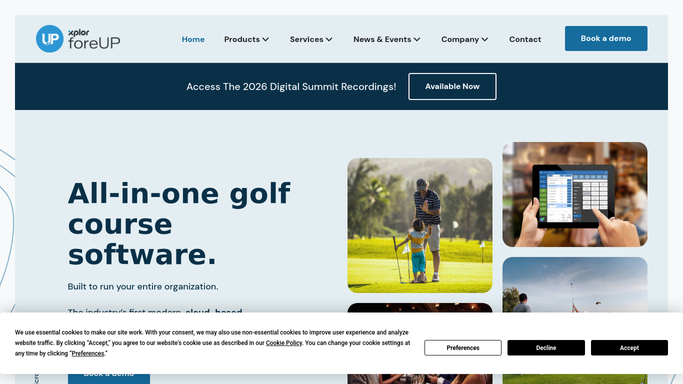Open the Home menu item
Image resolution: width=683 pixels, height=384 pixels.
[x=193, y=39]
